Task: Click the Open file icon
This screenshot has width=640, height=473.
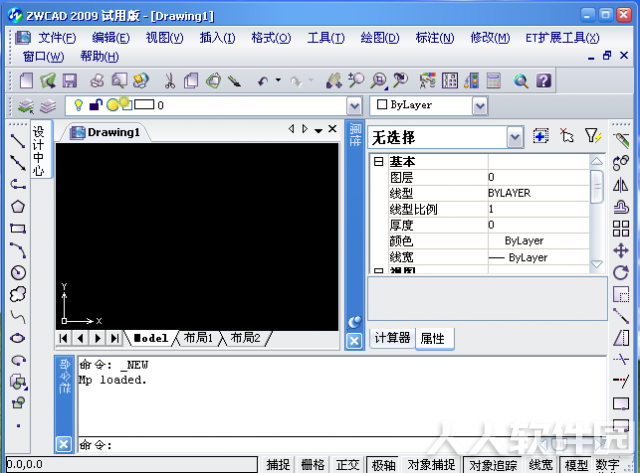Action: [48, 80]
